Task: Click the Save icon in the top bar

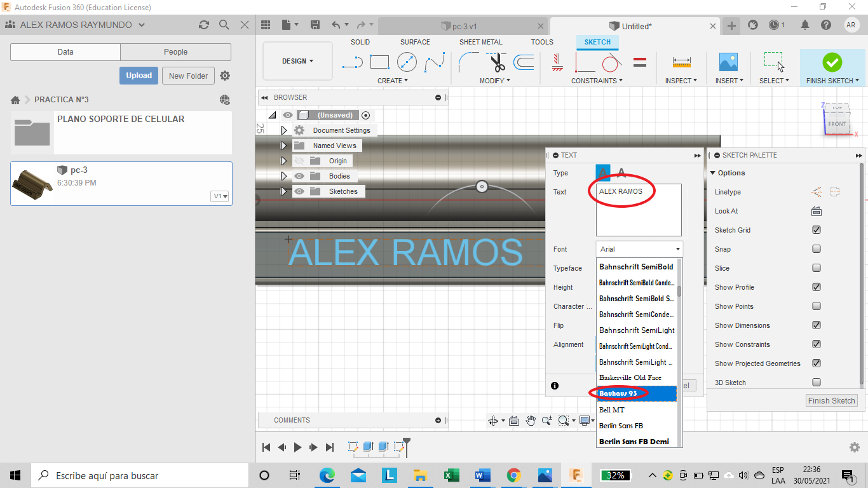Action: point(315,25)
